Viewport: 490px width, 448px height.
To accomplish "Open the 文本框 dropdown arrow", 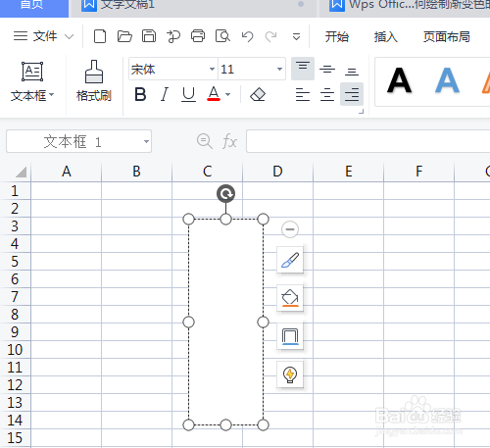I will tap(51, 95).
